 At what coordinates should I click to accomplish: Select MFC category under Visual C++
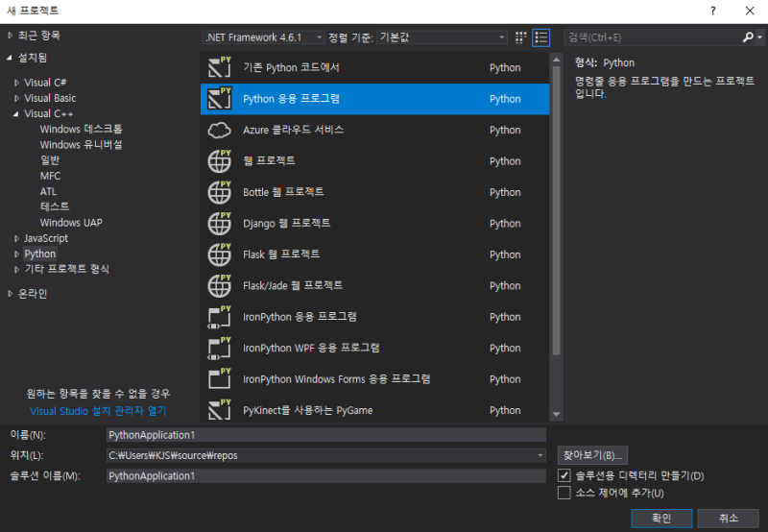[x=51, y=176]
